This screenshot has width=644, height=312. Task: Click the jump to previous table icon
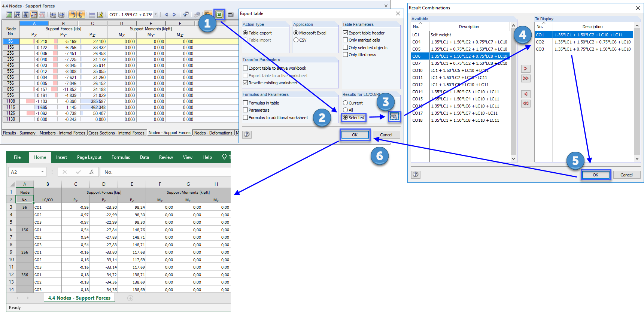coord(53,15)
